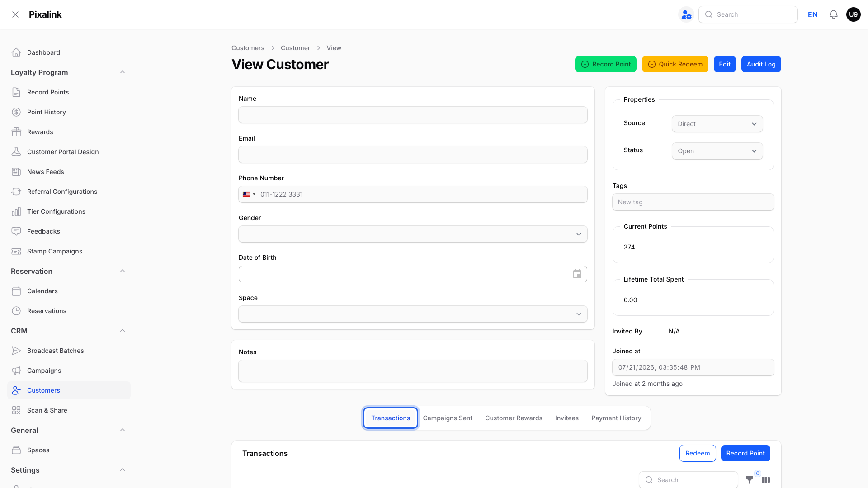Click the Customer Portal Design flask icon
Viewport: 868px width, 488px height.
point(16,152)
